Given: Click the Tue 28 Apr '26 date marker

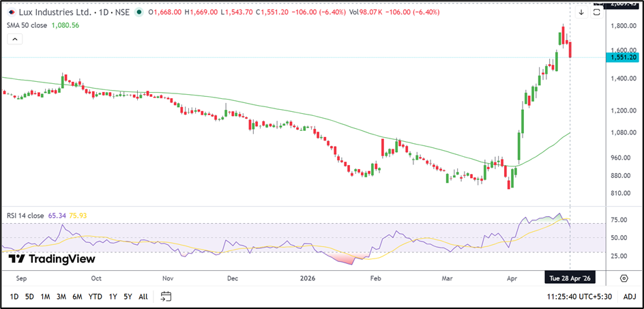Looking at the screenshot, I should click(570, 278).
